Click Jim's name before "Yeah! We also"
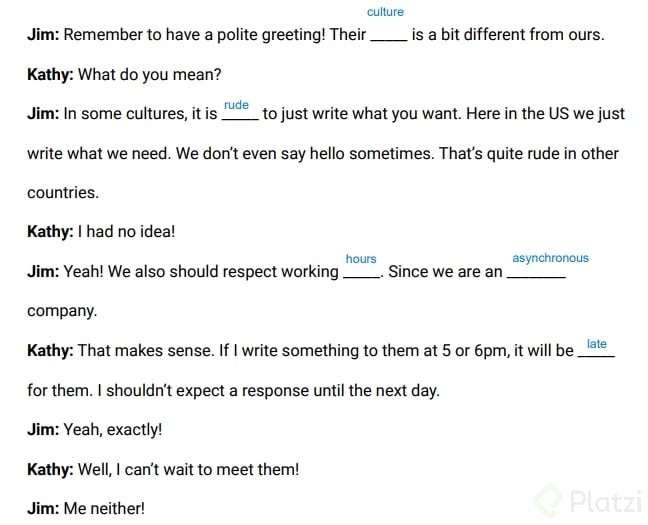Viewport: 648px width, 525px height. coord(43,272)
